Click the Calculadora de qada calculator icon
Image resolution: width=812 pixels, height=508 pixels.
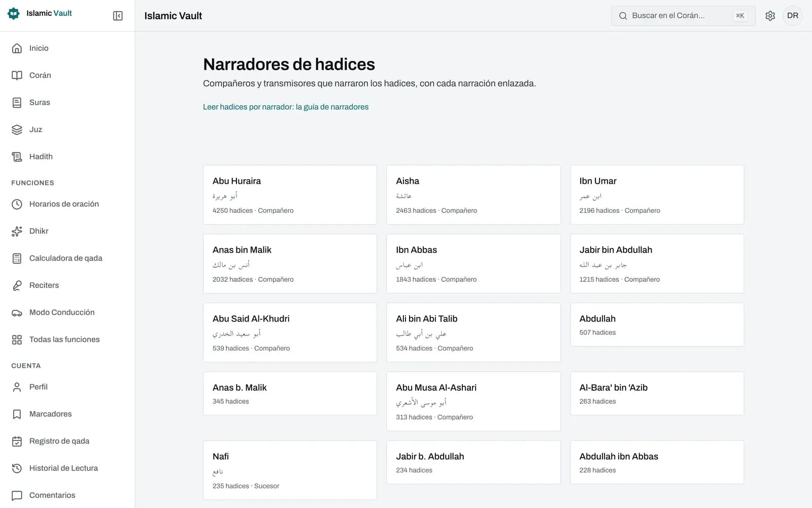(17, 258)
